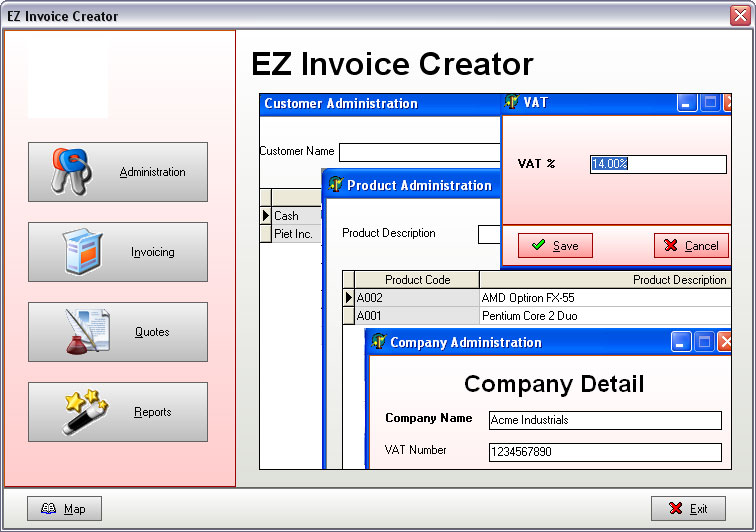Click the Customer Name text field
756x532 pixels.
[x=418, y=152]
